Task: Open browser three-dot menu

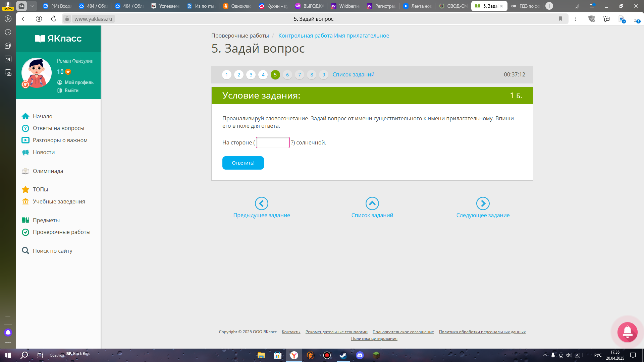Action: (575, 19)
